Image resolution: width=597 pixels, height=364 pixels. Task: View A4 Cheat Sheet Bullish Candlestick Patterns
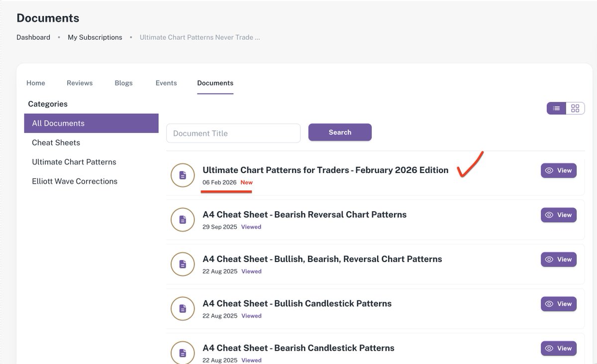[x=559, y=304]
